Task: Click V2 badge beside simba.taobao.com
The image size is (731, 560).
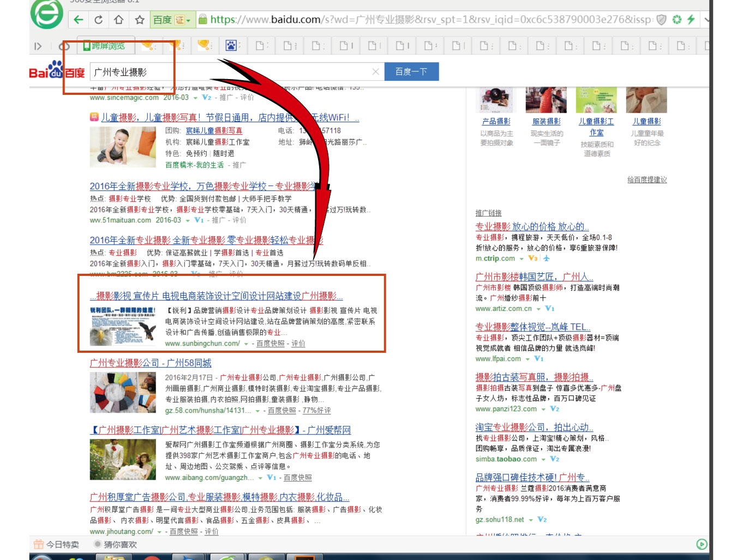Action: [x=554, y=459]
